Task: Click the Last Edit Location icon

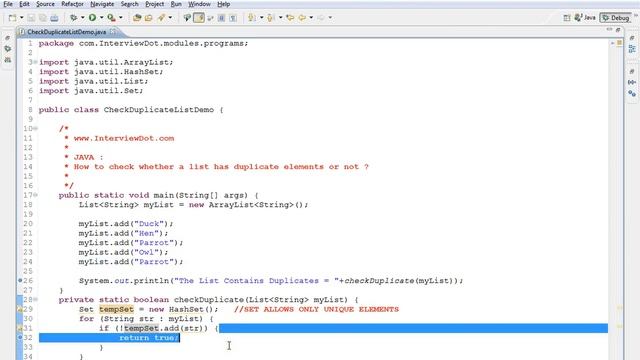Action: coord(290,18)
